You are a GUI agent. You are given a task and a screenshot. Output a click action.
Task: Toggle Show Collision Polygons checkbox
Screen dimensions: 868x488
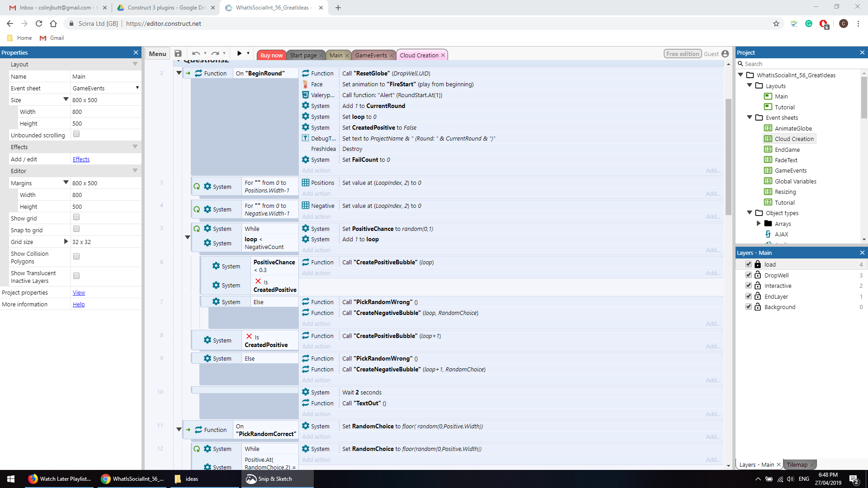pos(76,256)
